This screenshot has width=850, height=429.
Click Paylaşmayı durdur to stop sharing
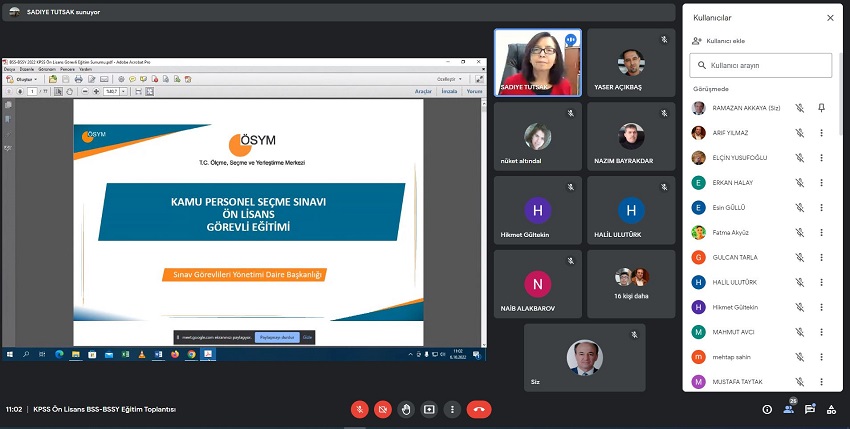[x=276, y=338]
